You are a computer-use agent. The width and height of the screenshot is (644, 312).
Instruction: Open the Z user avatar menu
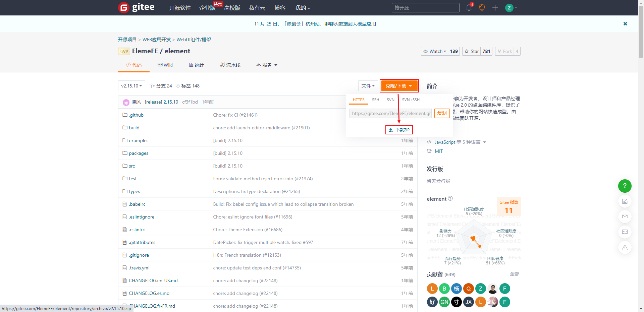tap(511, 8)
